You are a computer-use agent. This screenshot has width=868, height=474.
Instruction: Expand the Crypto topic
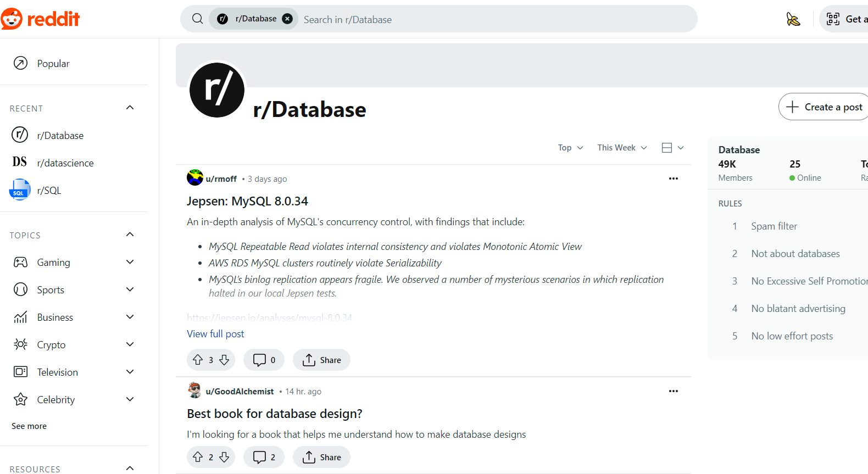pyautogui.click(x=130, y=344)
